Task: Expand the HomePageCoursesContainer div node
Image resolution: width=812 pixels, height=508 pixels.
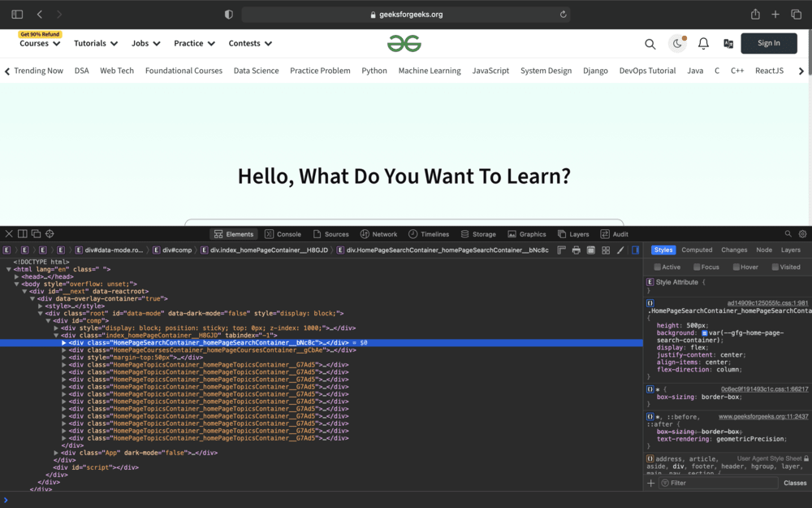Action: pos(65,350)
